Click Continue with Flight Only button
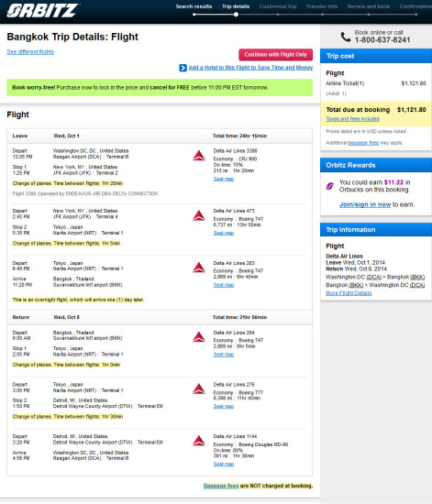Screen dimensions: 432x504 pyautogui.click(x=276, y=55)
